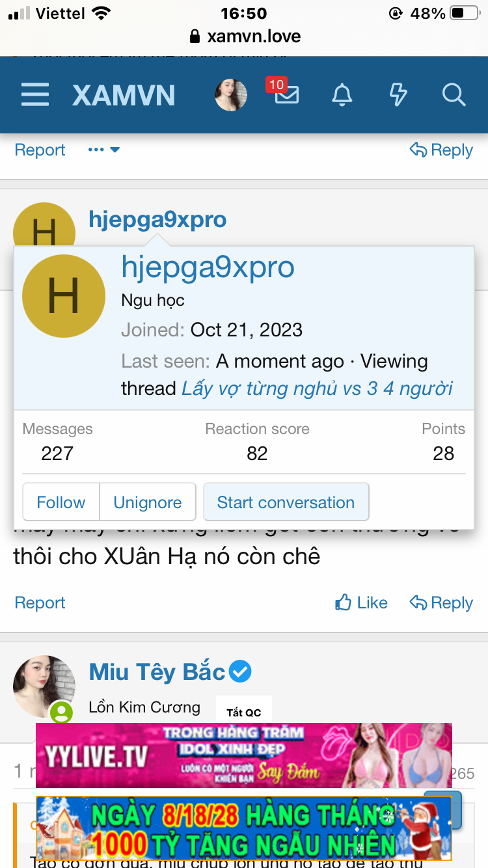Unignore user hjepga9xpro

click(148, 502)
